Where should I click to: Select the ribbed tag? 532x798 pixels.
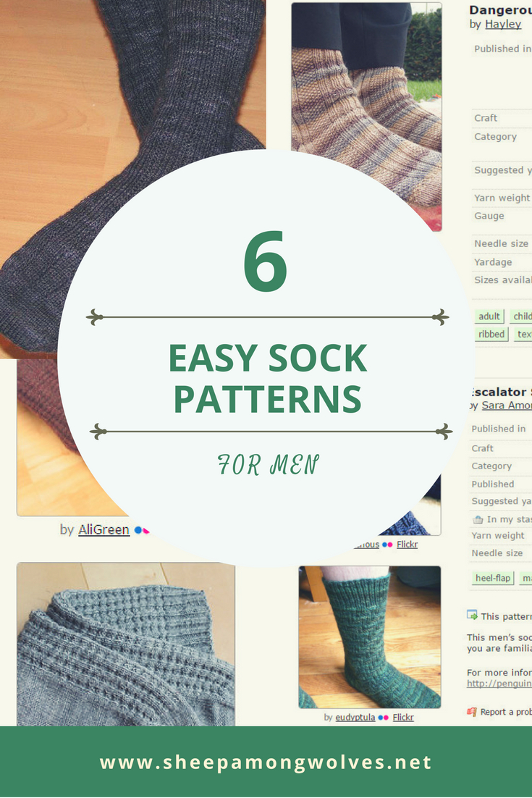point(491,334)
